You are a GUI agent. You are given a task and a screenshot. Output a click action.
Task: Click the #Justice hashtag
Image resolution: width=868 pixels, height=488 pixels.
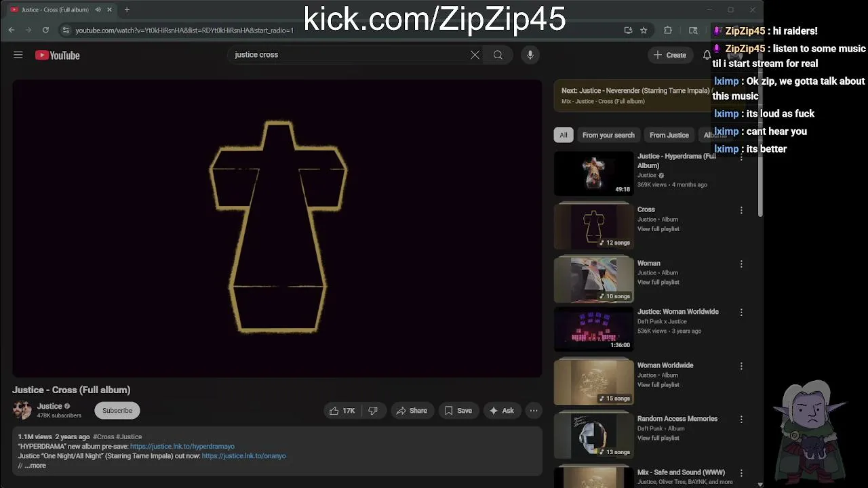tap(129, 437)
